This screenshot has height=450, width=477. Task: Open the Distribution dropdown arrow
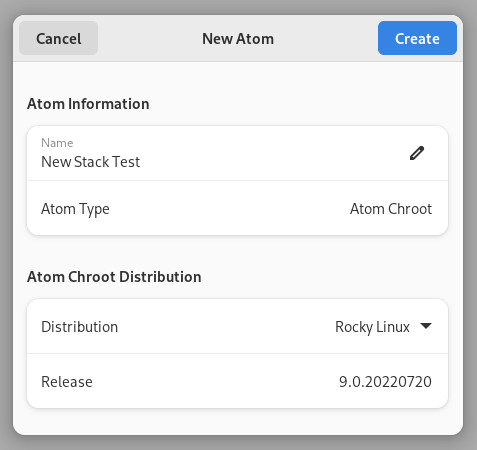tap(426, 326)
